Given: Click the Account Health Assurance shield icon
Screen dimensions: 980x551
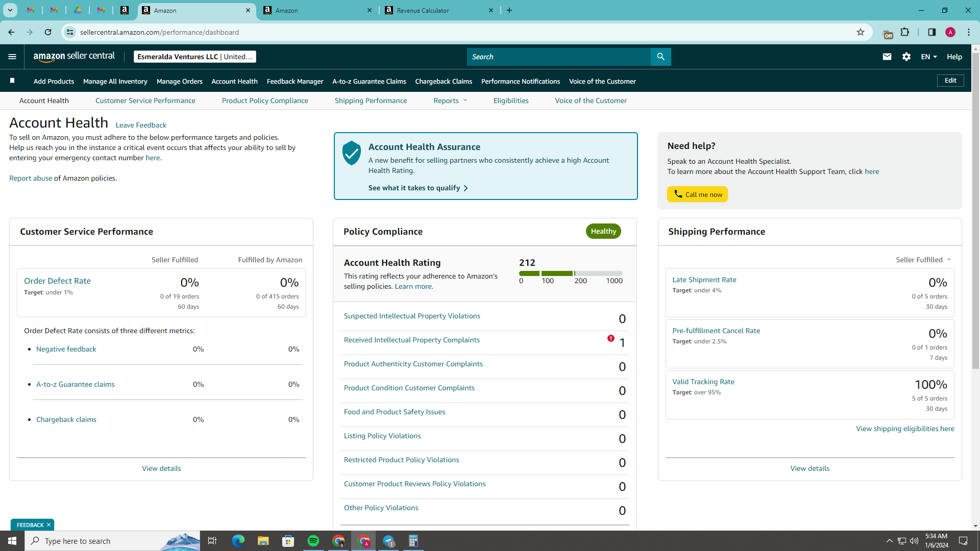Looking at the screenshot, I should [351, 153].
